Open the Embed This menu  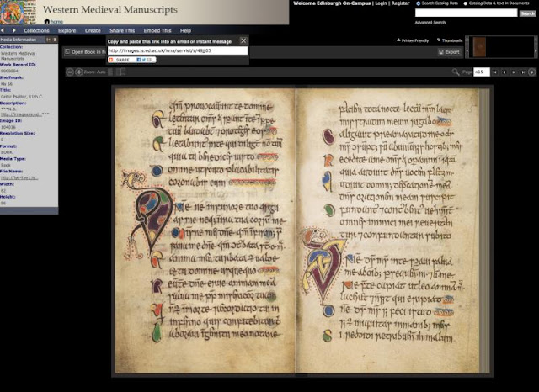(x=157, y=30)
